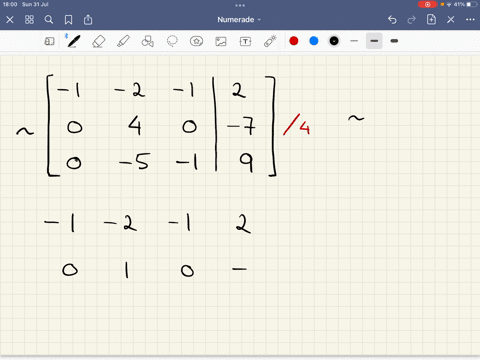Open the search tool
This screenshot has height=360, width=480.
(x=49, y=20)
